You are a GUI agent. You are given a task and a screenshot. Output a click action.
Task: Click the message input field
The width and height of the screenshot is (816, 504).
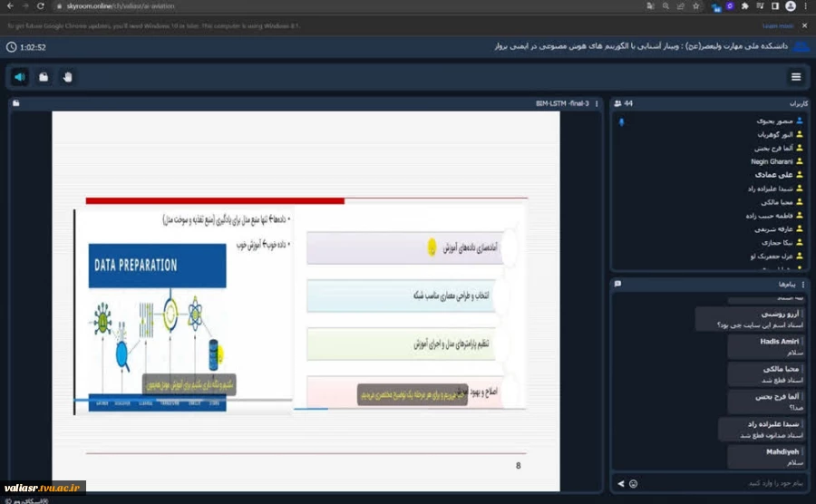pos(724,484)
